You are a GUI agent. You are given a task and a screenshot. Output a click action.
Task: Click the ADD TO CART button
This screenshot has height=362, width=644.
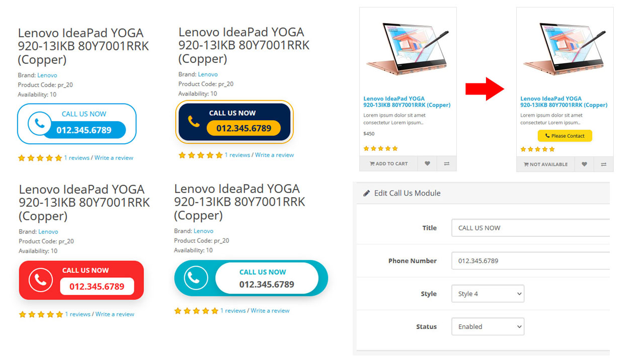click(x=388, y=164)
